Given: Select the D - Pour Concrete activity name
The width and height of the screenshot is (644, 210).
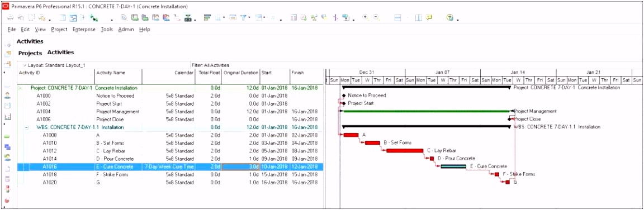Looking at the screenshot, I should pos(115,159).
